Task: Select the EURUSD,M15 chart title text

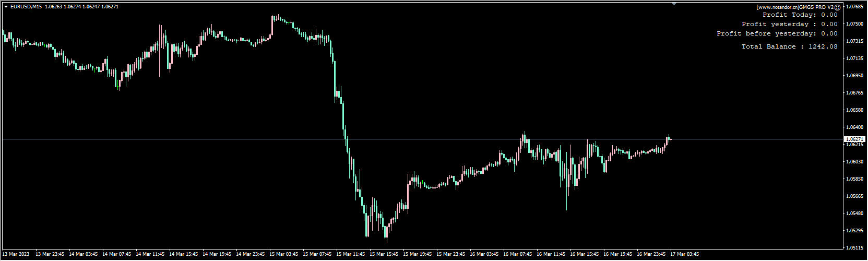Action: (x=26, y=7)
